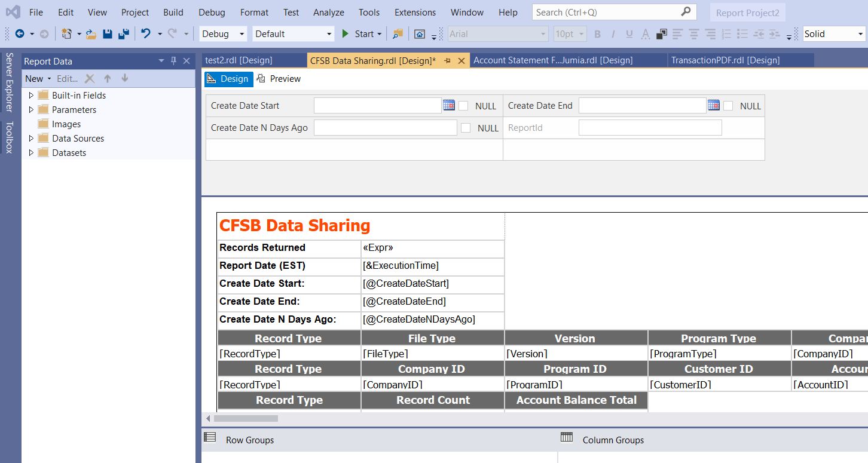Click the numbered list icon
Viewport: 868px width, 463px height.
point(726,34)
